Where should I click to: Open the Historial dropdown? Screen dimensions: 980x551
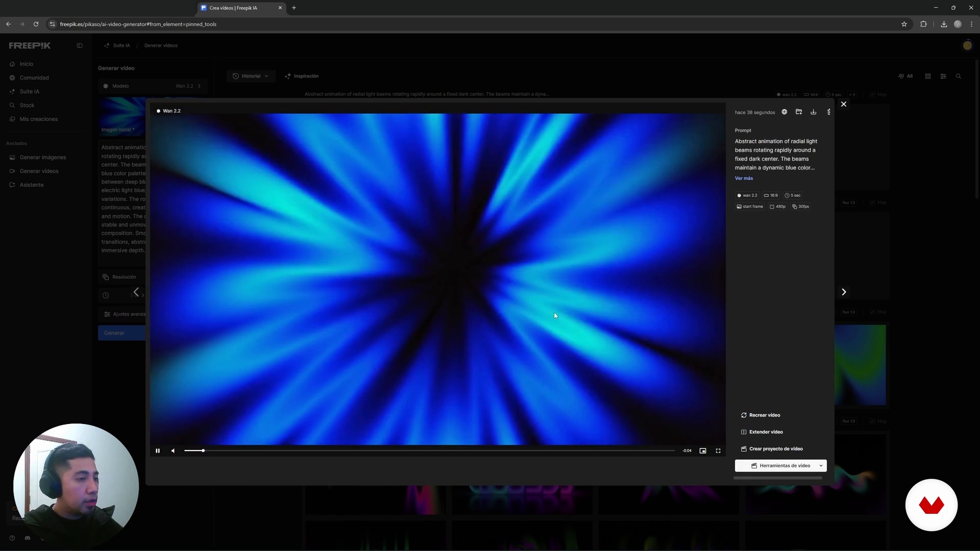click(x=251, y=77)
